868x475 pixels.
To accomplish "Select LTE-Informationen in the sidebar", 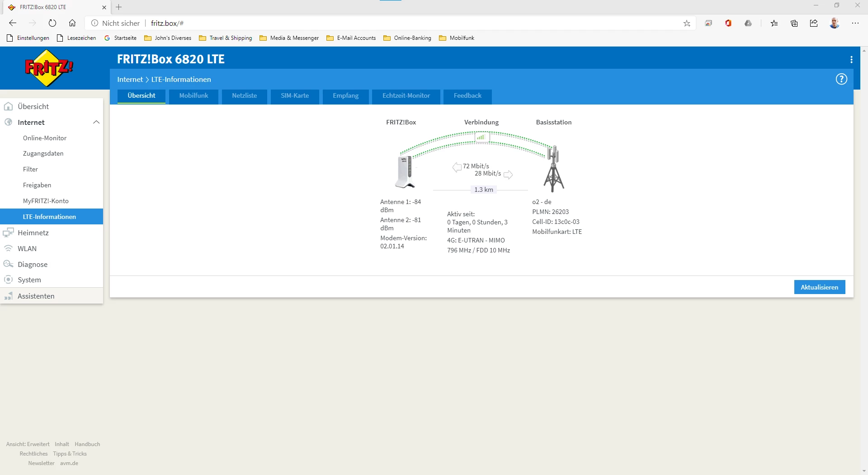I will tap(52, 217).
